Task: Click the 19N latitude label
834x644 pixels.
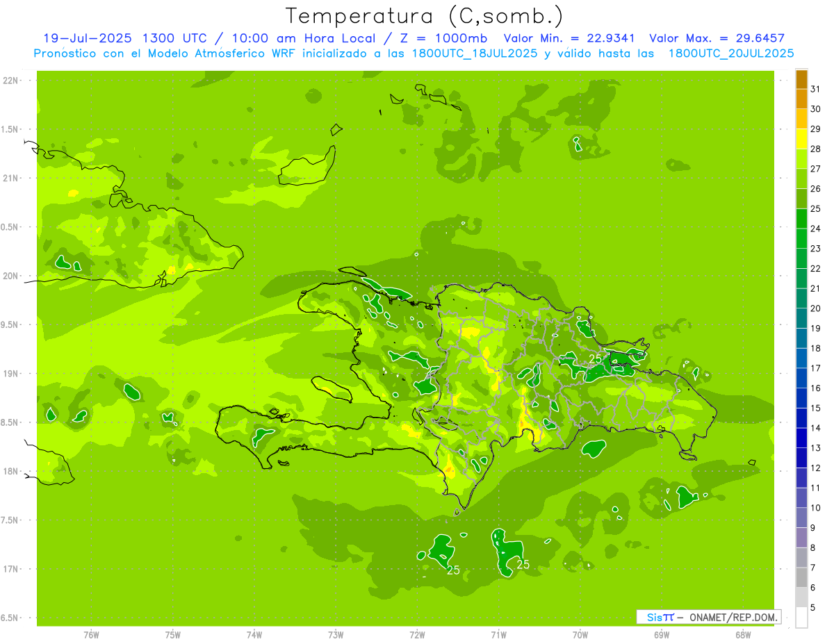Action: coord(10,373)
